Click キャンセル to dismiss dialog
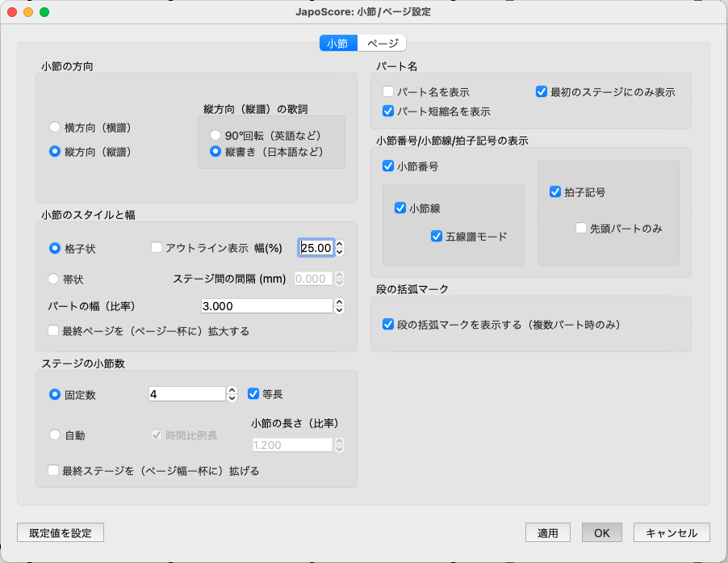The image size is (728, 563). [672, 533]
